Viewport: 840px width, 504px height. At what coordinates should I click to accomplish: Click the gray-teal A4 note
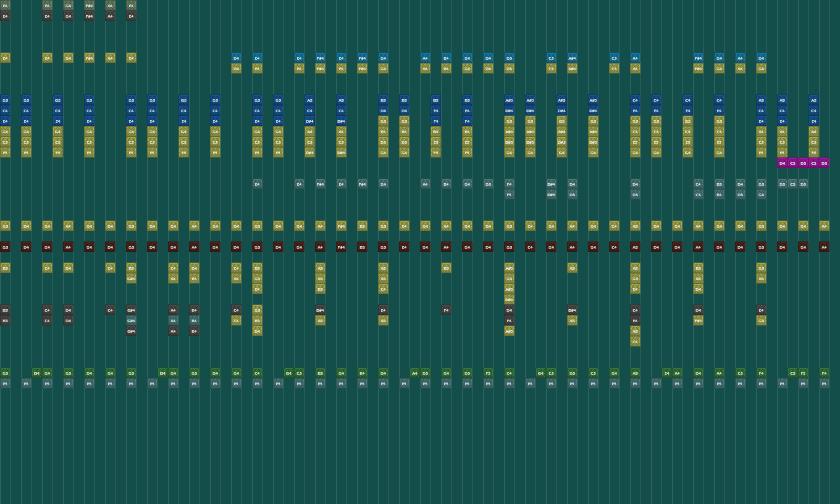pyautogui.click(x=425, y=184)
